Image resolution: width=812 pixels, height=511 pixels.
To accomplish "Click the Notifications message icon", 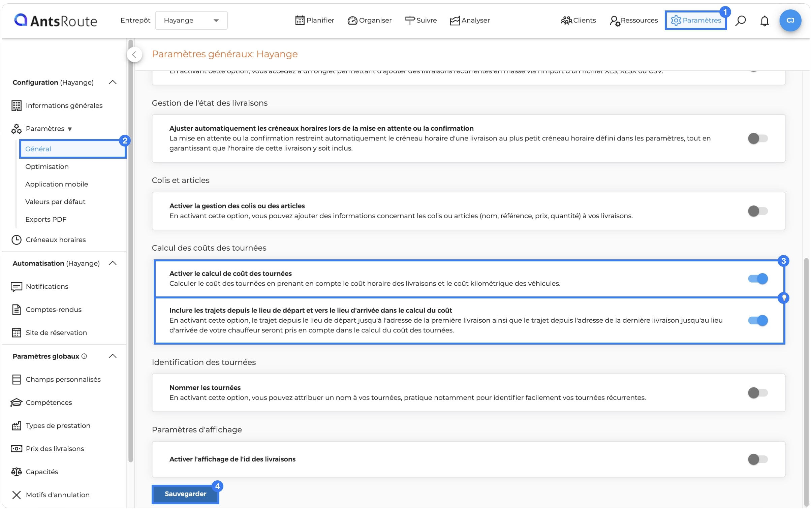I will pos(16,287).
